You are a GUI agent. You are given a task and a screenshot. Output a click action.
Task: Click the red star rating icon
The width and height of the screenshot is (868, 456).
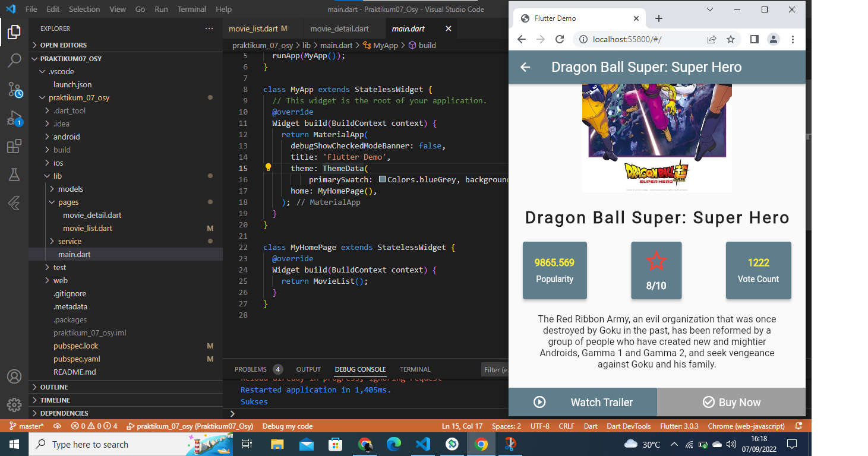click(x=656, y=261)
